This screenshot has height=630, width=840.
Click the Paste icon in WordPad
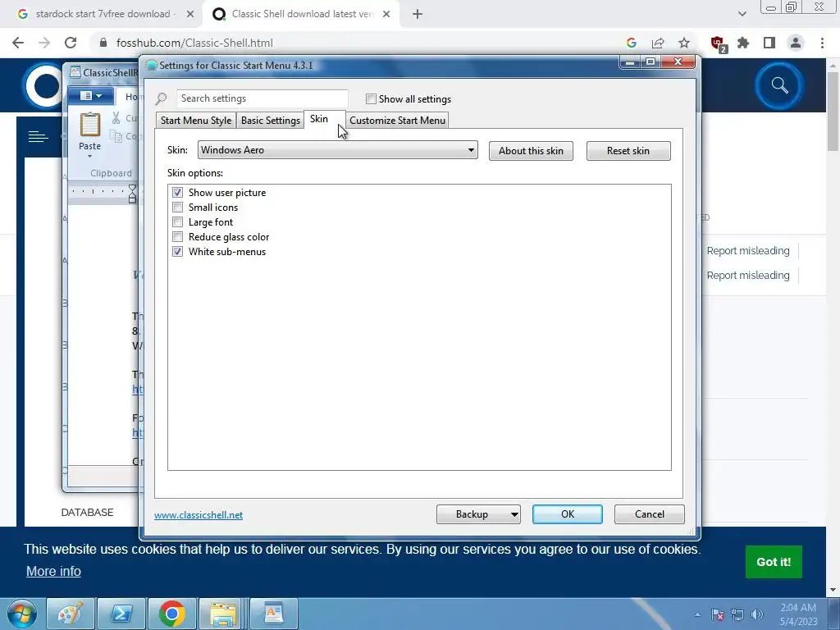point(90,125)
